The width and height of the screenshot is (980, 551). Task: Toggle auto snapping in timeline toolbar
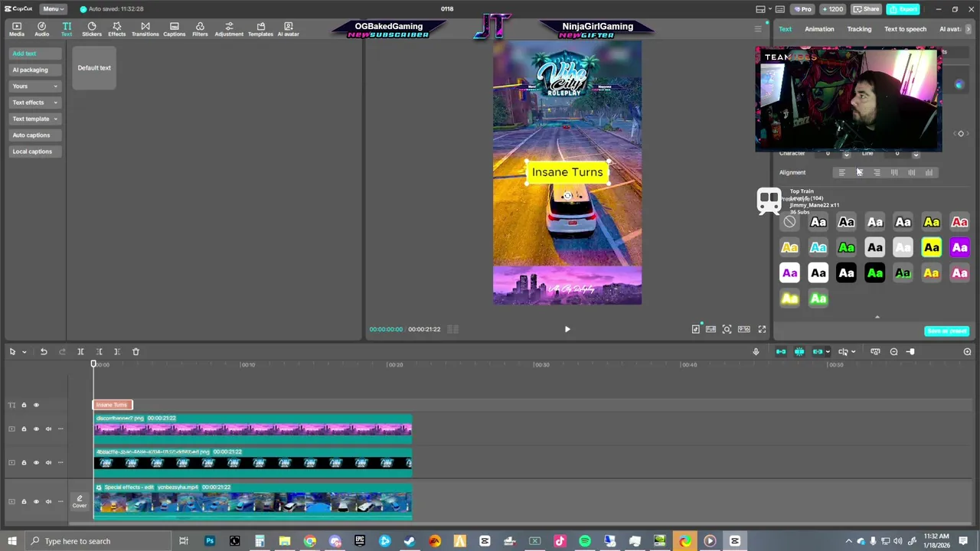point(799,351)
